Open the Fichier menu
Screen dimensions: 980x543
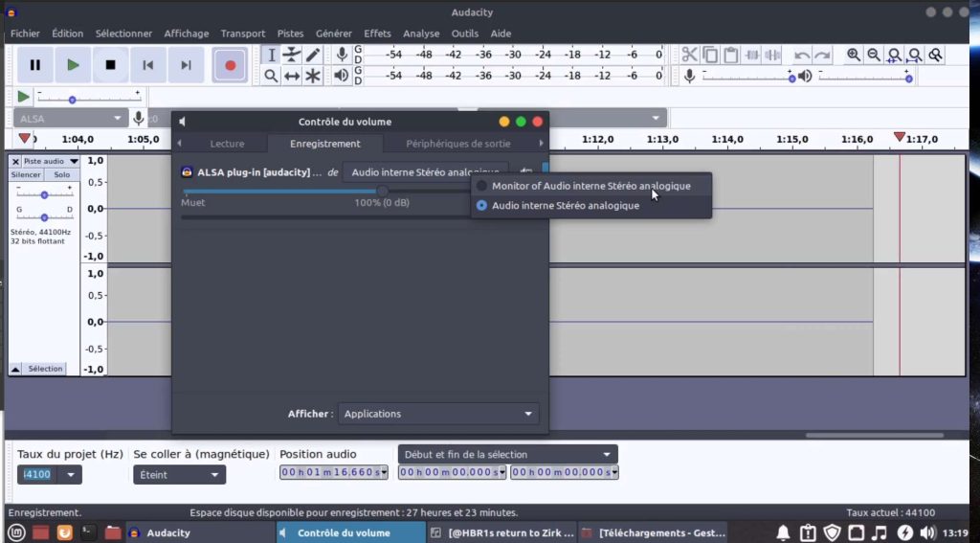[x=25, y=34]
